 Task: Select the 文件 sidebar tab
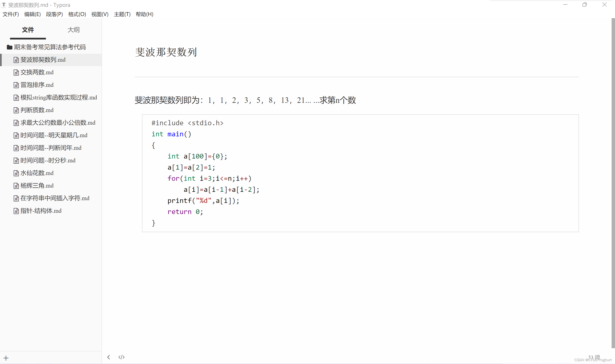(28, 30)
